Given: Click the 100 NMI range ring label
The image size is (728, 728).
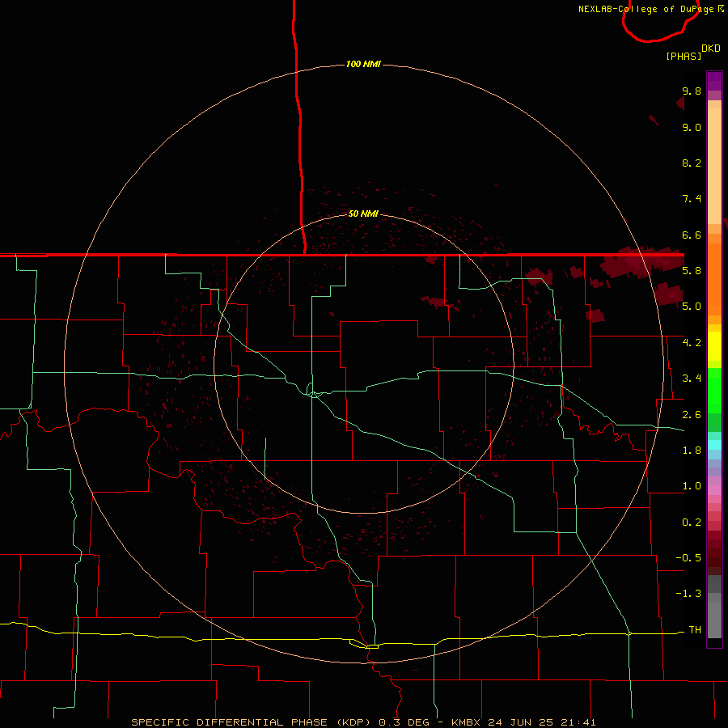Looking at the screenshot, I should click(363, 64).
